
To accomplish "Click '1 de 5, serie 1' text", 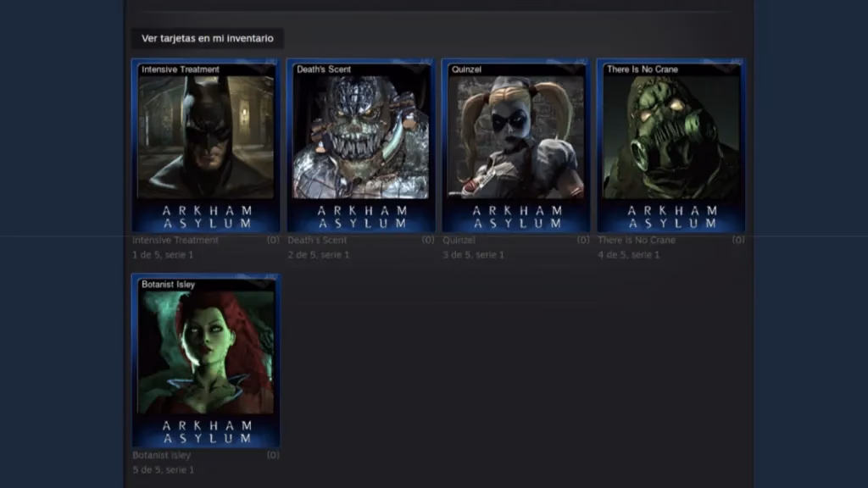I will pyautogui.click(x=163, y=255).
